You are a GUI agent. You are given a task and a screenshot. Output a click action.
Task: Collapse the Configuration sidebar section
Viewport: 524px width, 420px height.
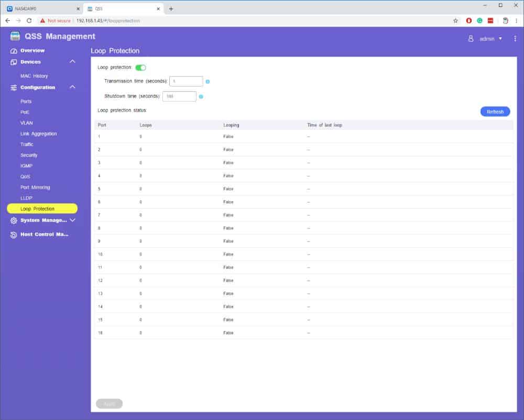pos(72,87)
